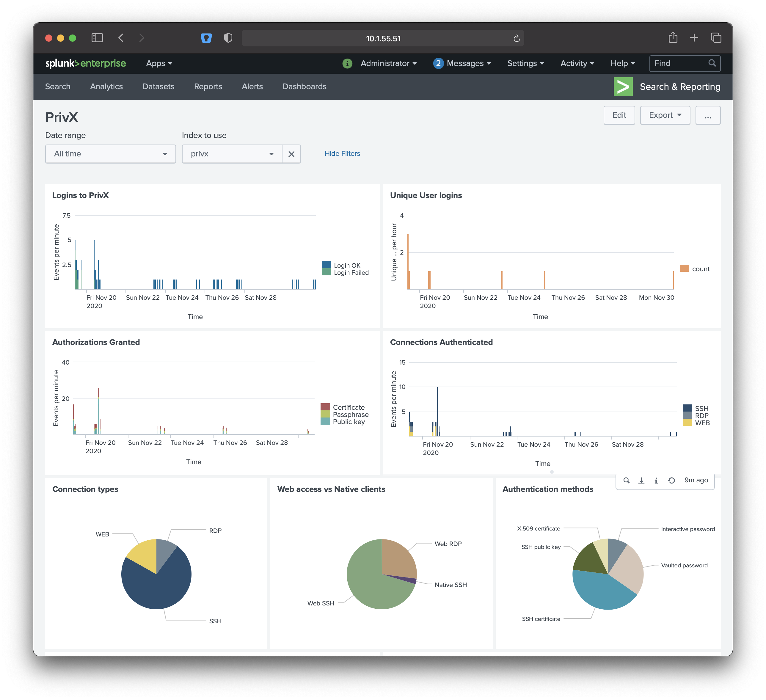Toggle Public key series in legend

pyautogui.click(x=342, y=422)
